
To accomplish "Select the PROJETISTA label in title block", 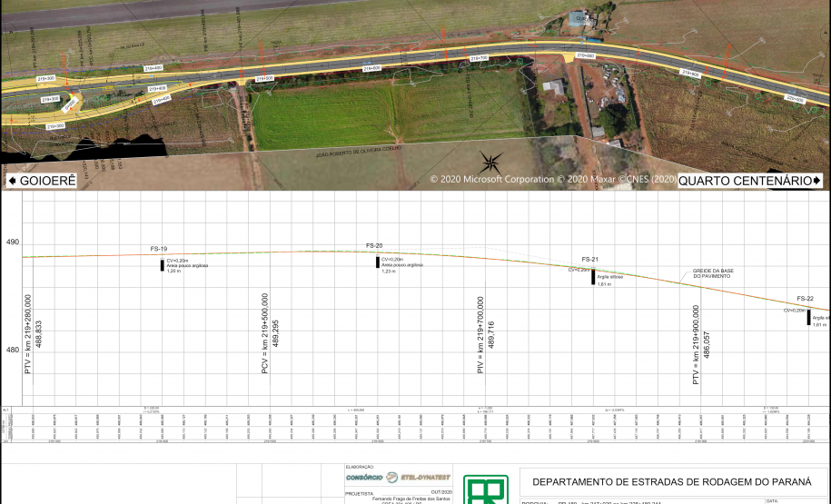I will click(x=360, y=494).
